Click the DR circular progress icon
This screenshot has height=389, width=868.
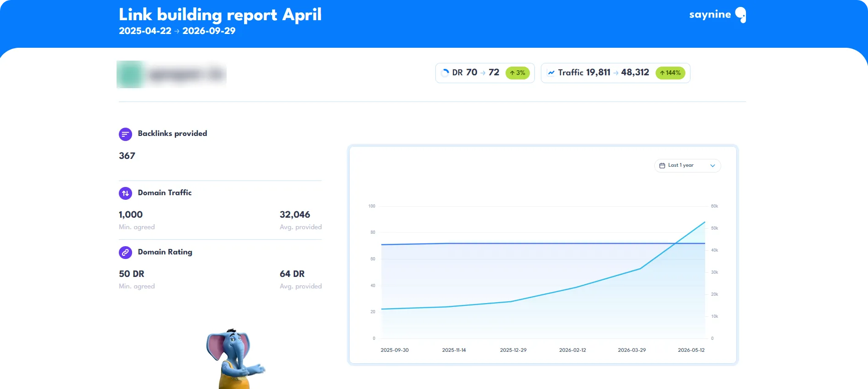tap(445, 73)
